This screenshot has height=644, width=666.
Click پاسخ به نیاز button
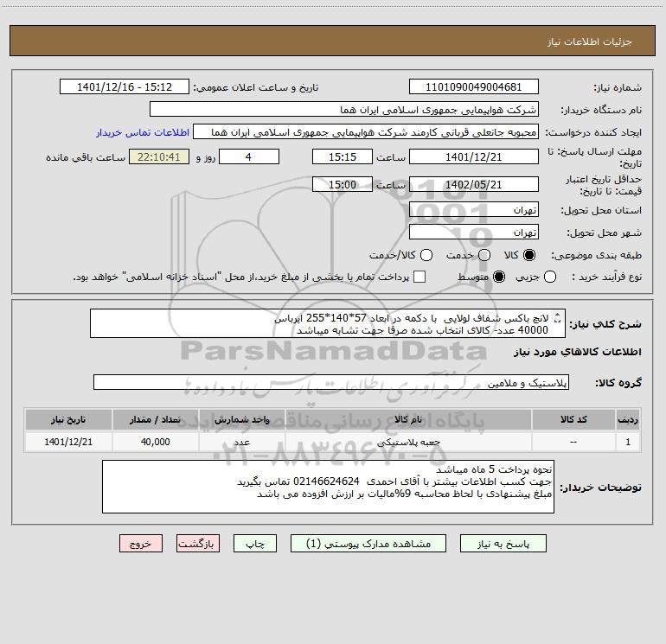pyautogui.click(x=503, y=544)
